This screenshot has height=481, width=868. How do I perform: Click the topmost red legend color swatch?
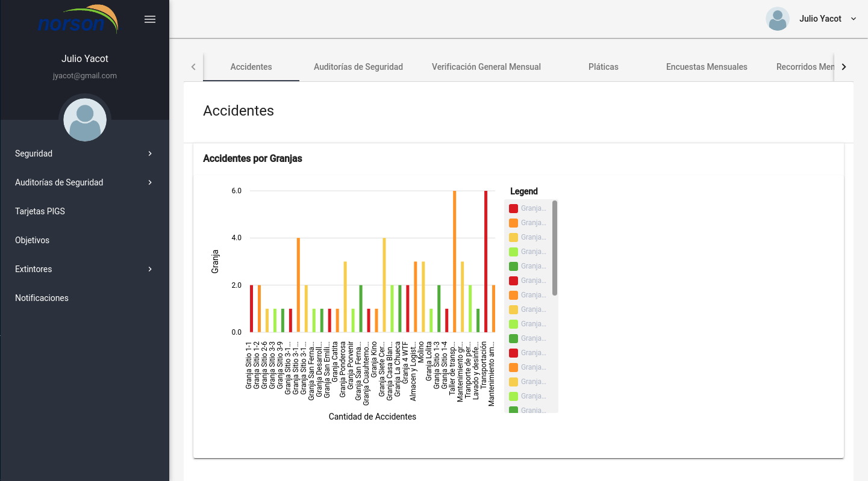coord(513,208)
